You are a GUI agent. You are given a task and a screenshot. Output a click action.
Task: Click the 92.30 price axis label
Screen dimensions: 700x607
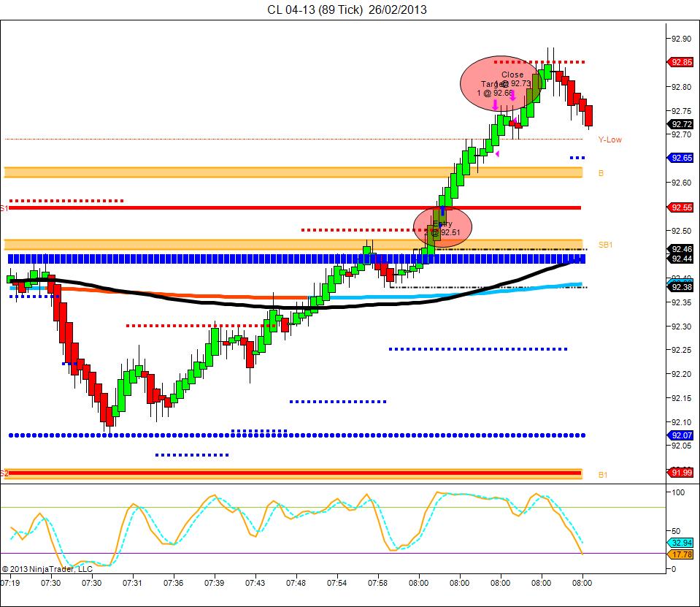click(682, 327)
